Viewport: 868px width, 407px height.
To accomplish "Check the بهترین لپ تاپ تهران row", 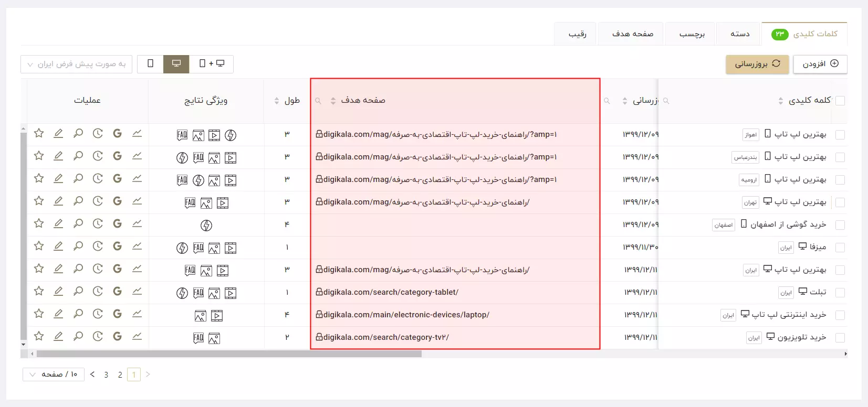I will (x=840, y=202).
